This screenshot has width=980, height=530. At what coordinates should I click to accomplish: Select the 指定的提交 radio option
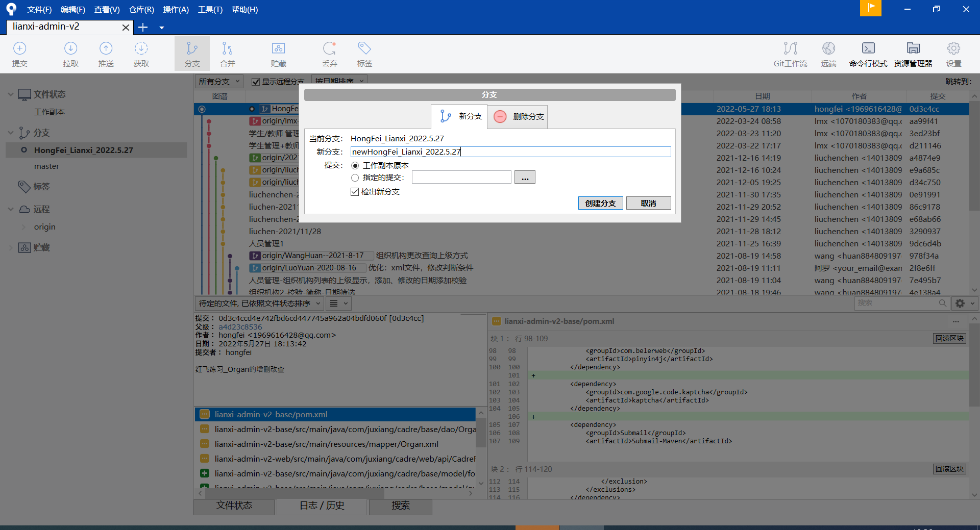355,178
